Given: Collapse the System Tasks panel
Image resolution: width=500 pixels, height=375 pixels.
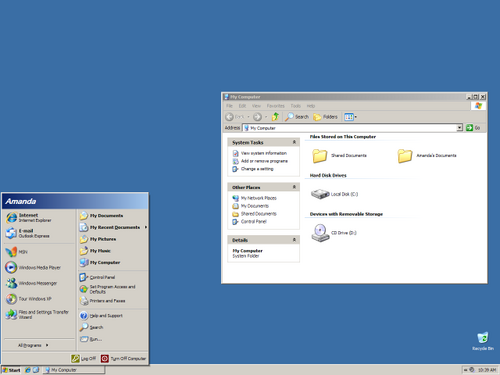Looking at the screenshot, I should coord(294,142).
